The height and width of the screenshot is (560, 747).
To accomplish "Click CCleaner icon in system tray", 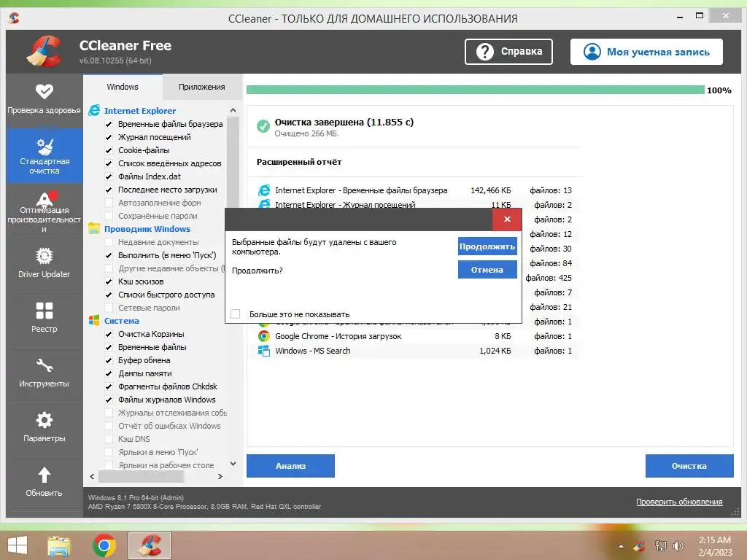I will pos(639,546).
